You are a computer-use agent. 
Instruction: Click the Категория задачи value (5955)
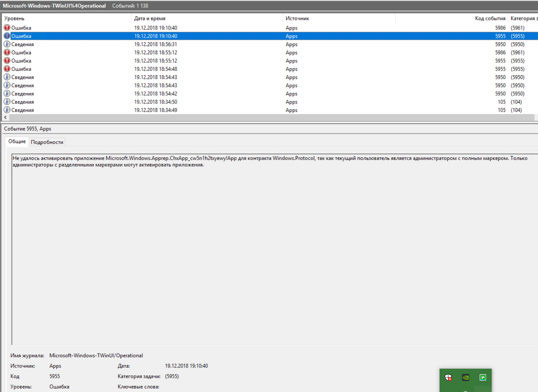point(172,376)
